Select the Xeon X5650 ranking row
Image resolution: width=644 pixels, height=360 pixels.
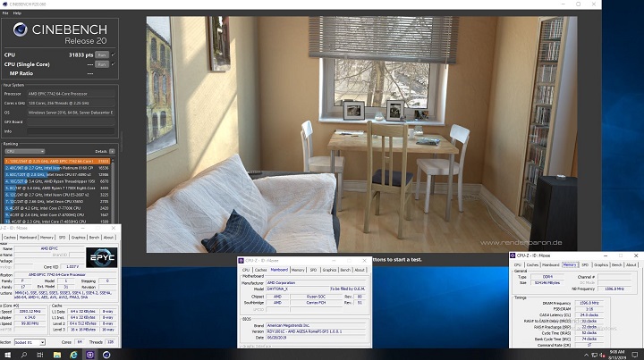click(56, 201)
